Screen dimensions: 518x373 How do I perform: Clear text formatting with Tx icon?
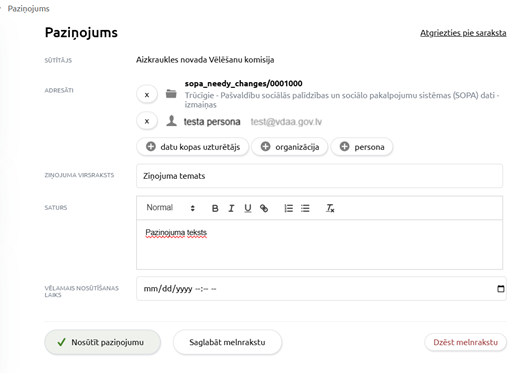(330, 208)
